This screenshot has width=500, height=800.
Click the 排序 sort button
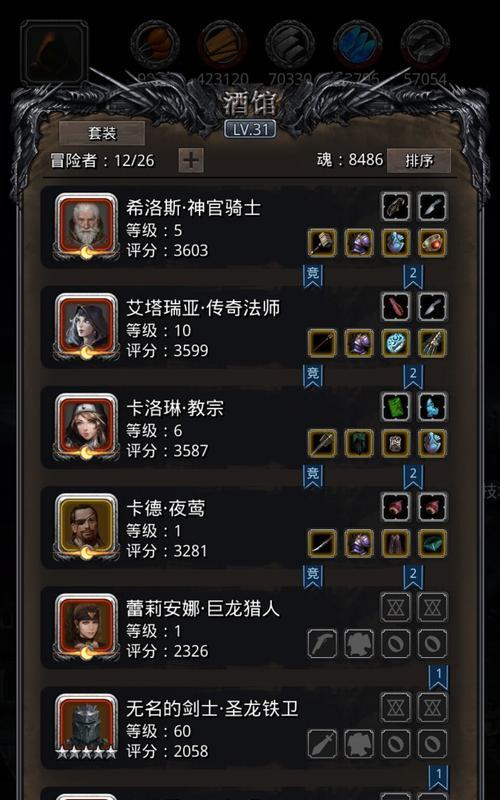[x=419, y=161]
